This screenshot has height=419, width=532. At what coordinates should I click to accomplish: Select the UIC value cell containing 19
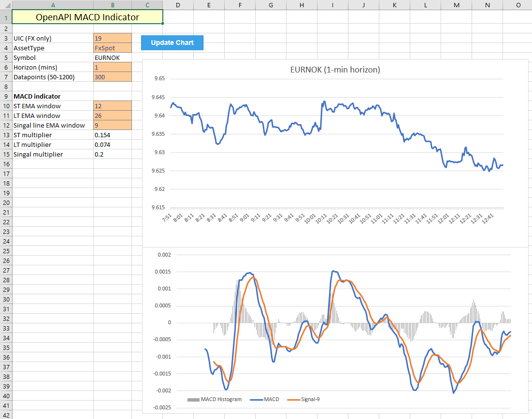[112, 38]
